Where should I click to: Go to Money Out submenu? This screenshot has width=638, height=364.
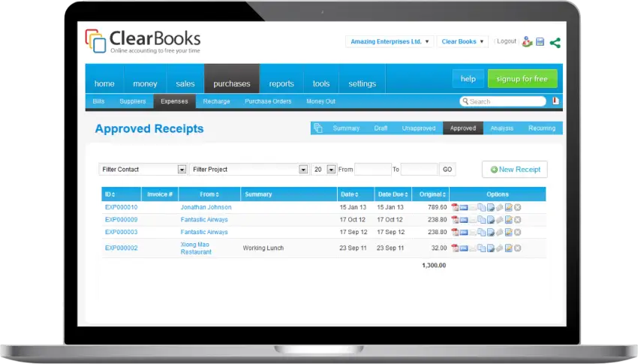(321, 101)
